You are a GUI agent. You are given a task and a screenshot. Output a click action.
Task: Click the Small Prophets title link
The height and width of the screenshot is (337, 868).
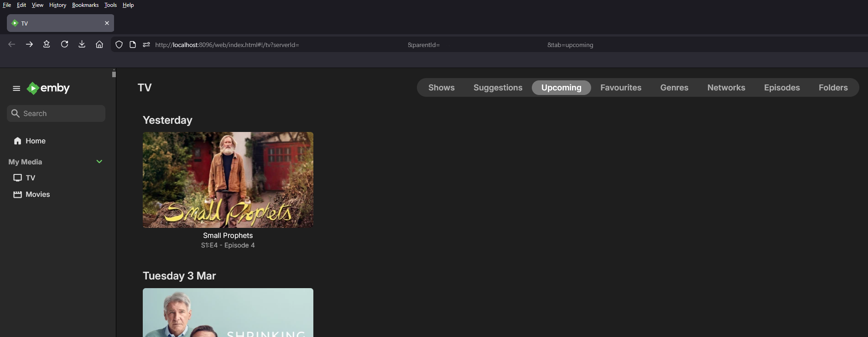[228, 236]
